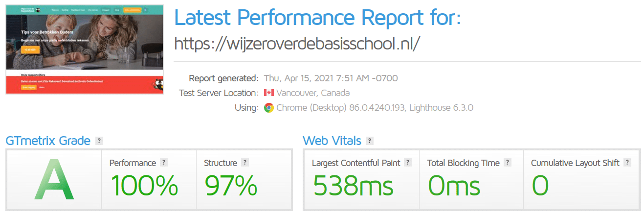The image size is (644, 216).
Task: Click the question mark beside Total Blocking Time
Action: coord(508,163)
